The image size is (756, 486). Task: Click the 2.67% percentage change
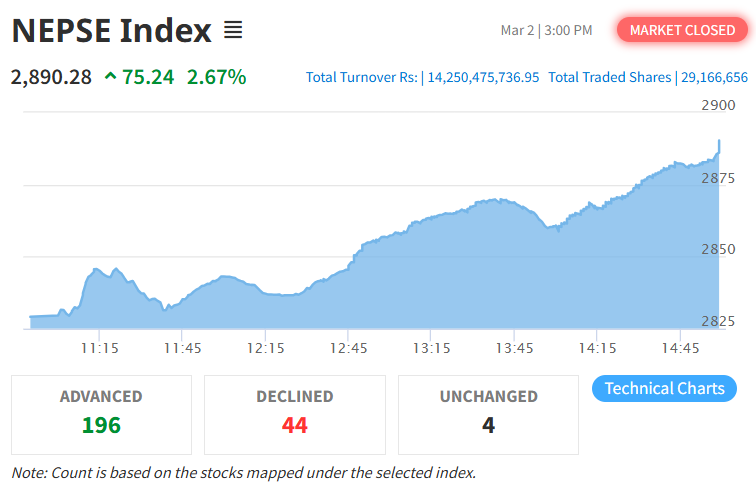click(216, 76)
